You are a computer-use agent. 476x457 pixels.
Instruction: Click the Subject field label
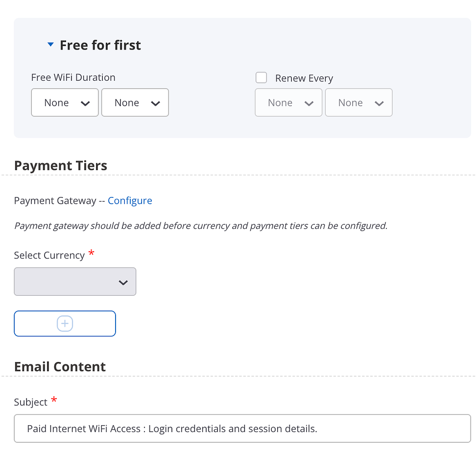(31, 403)
